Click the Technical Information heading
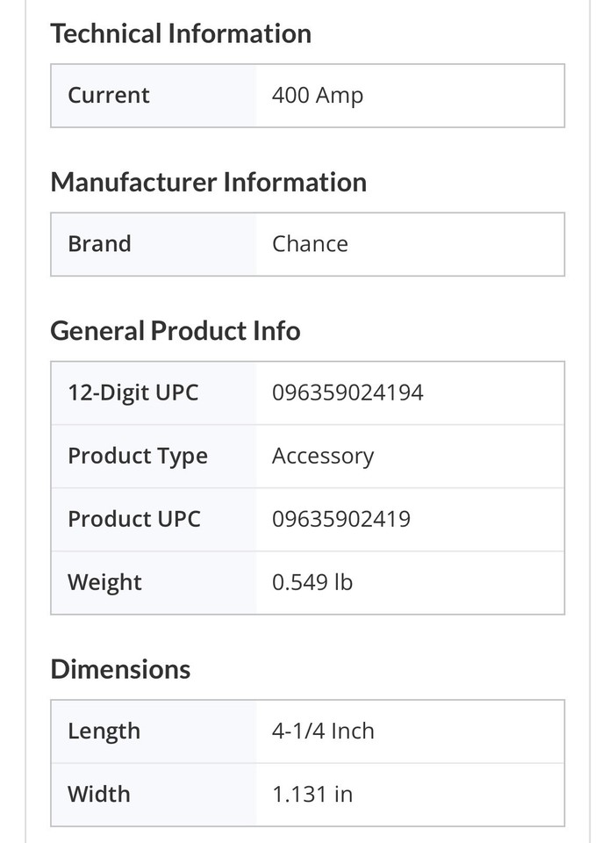The image size is (616, 843). coord(181,34)
